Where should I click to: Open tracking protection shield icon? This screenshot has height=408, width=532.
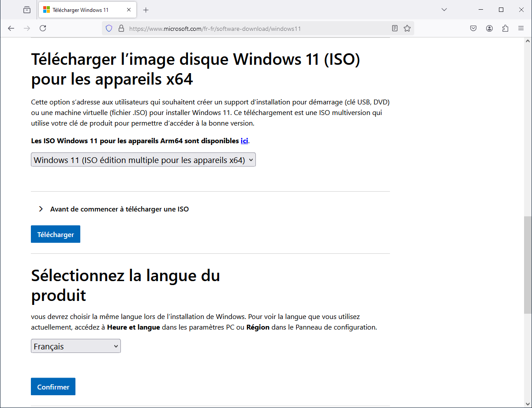pyautogui.click(x=109, y=28)
